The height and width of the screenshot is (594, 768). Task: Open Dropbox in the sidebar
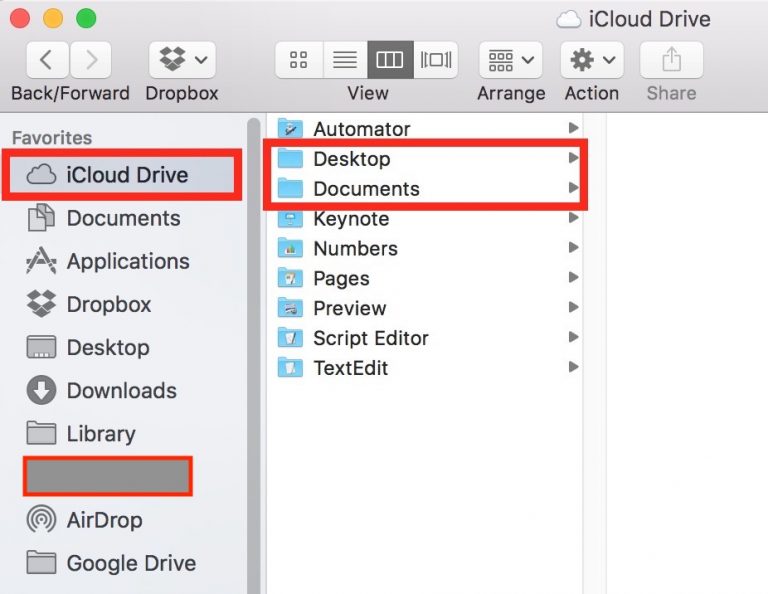coord(109,305)
